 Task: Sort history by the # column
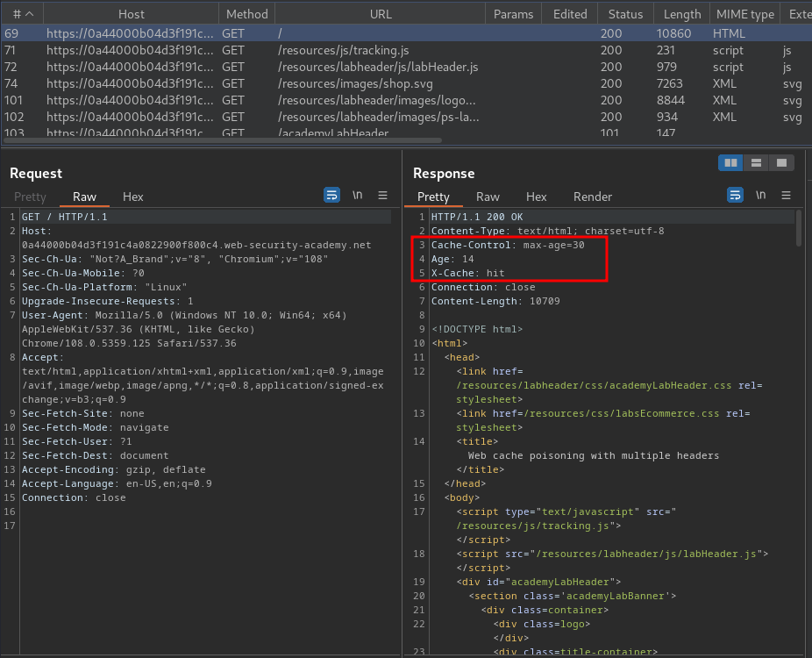(22, 14)
